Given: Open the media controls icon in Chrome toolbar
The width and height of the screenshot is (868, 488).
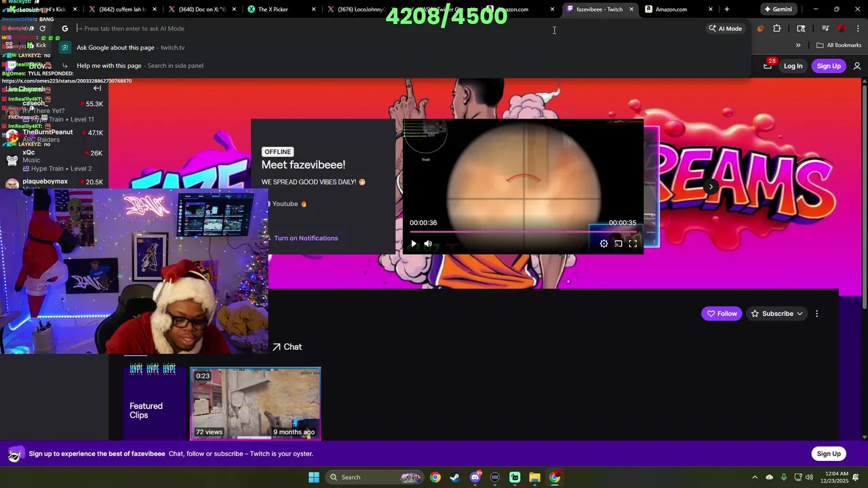Looking at the screenshot, I should point(825,28).
